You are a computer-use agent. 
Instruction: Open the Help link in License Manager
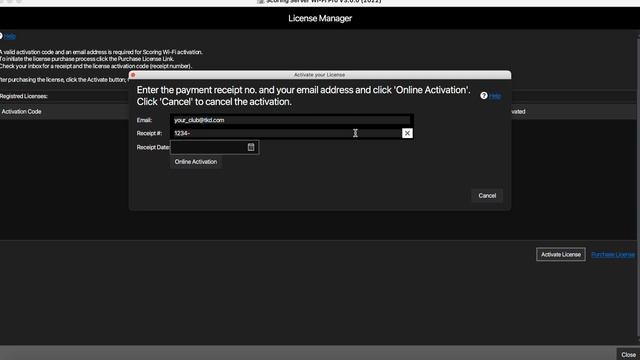tap(10, 36)
